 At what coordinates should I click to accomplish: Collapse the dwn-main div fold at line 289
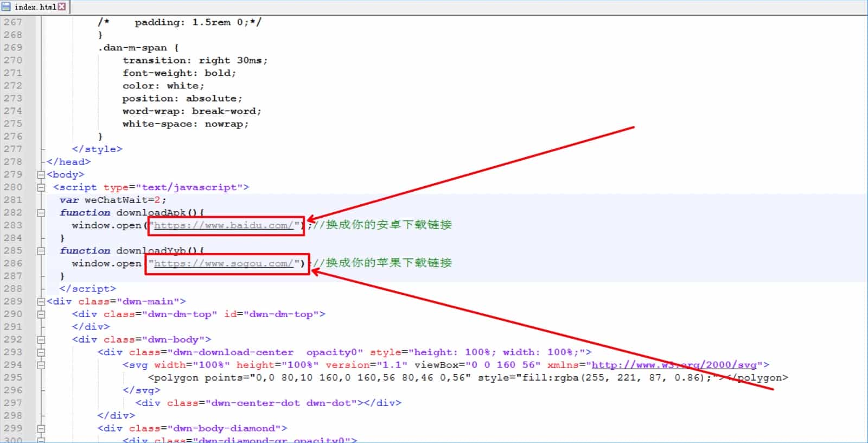click(x=41, y=301)
